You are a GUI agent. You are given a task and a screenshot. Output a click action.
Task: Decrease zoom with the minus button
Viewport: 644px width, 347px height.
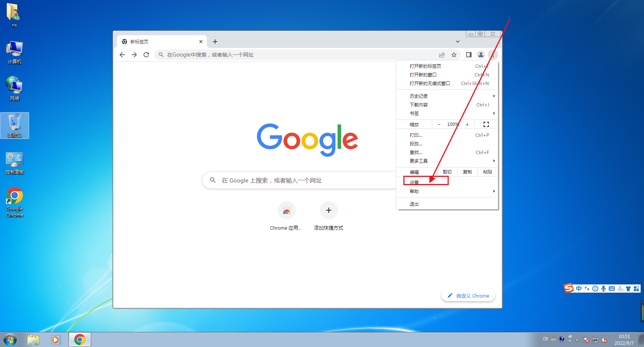tap(439, 124)
